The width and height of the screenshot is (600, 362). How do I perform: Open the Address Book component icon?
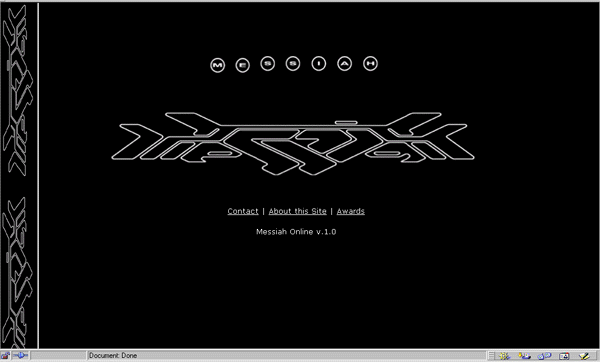tap(564, 356)
